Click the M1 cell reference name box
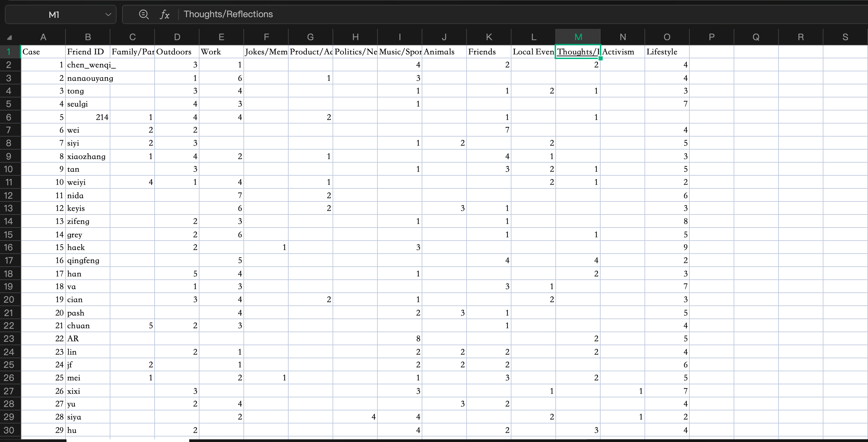The width and height of the screenshot is (868, 442). point(54,14)
